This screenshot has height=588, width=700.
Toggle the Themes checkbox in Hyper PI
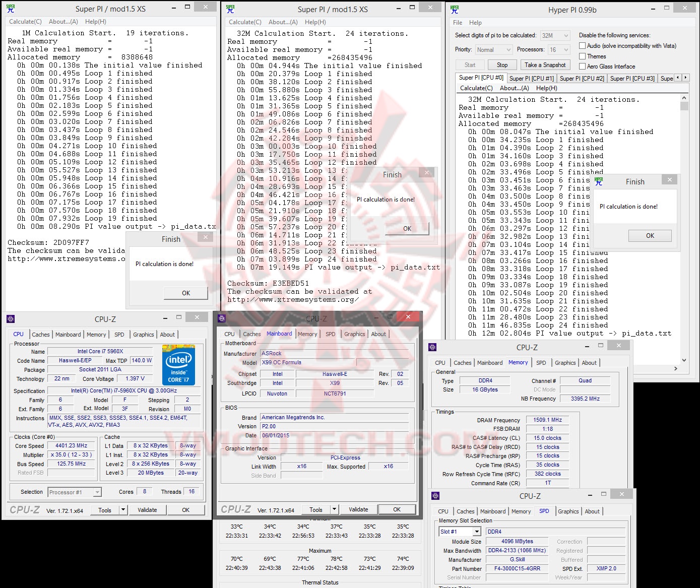[582, 56]
